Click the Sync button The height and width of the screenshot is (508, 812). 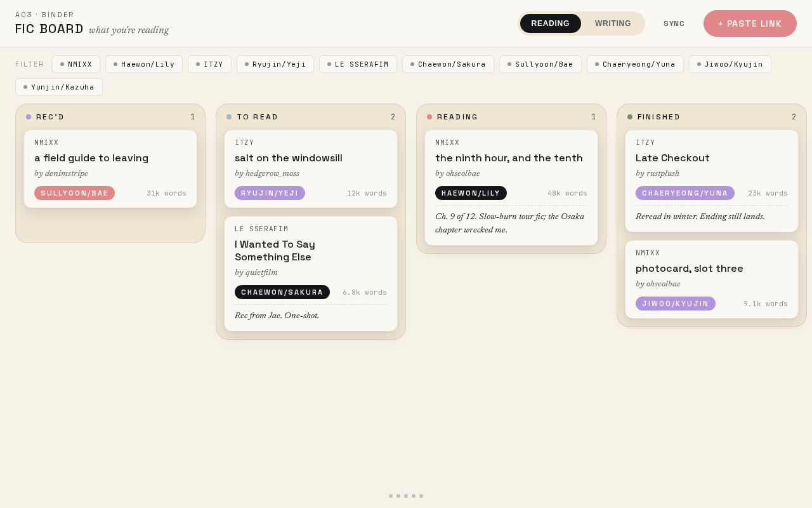click(674, 23)
